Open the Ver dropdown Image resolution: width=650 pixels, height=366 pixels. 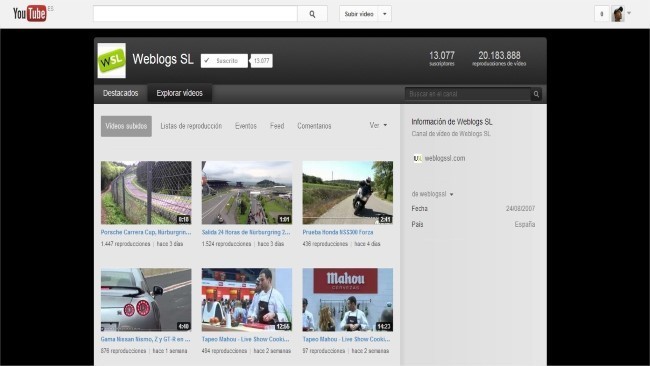coord(378,125)
